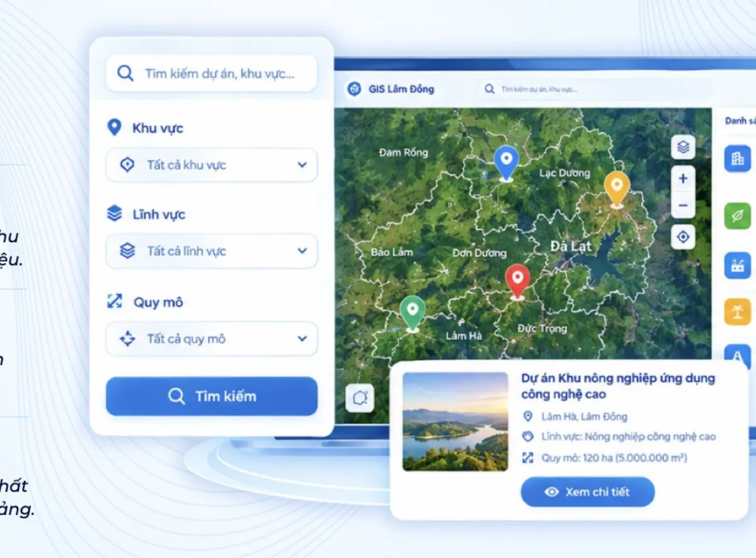756x558 pixels.
Task: Click the Lạc Dương label on the map
Action: click(x=565, y=173)
